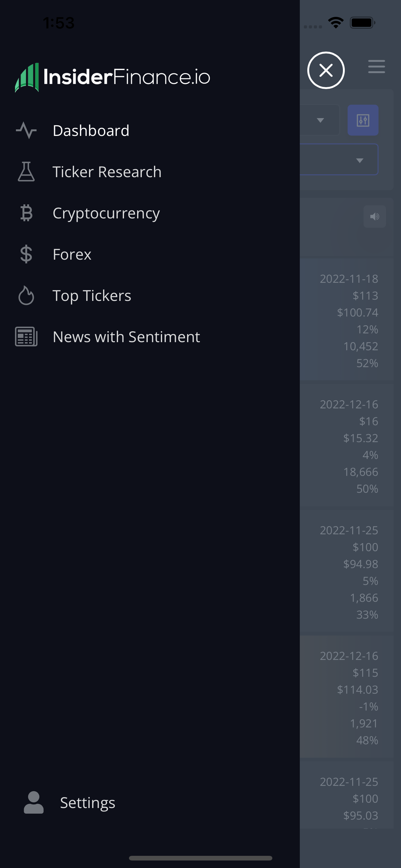The height and width of the screenshot is (868, 401).
Task: Click the Top Tickers flame icon
Action: click(26, 296)
